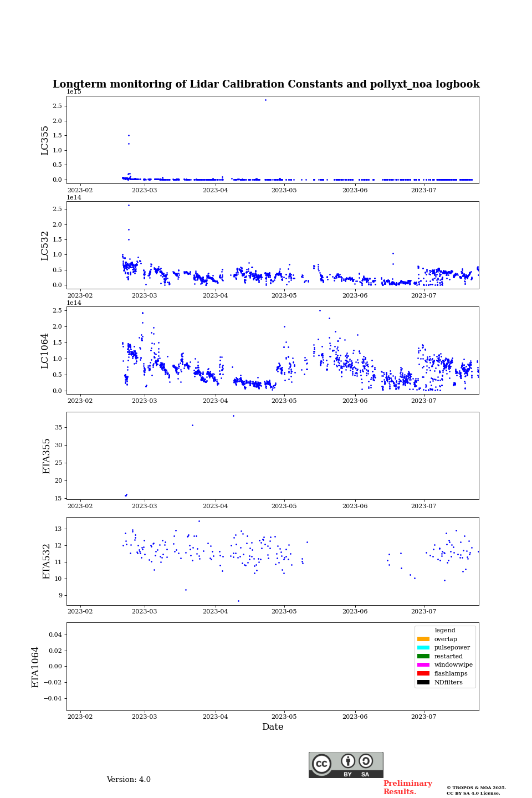The width and height of the screenshot is (532, 798).
Task: Click the LC1064 y-axis label
Action: (45, 351)
